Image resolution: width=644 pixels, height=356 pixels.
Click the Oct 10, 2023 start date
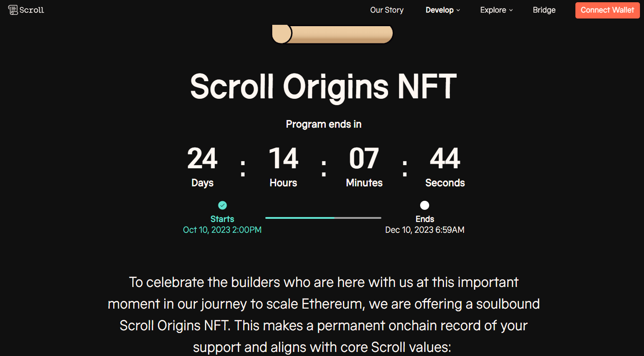222,230
